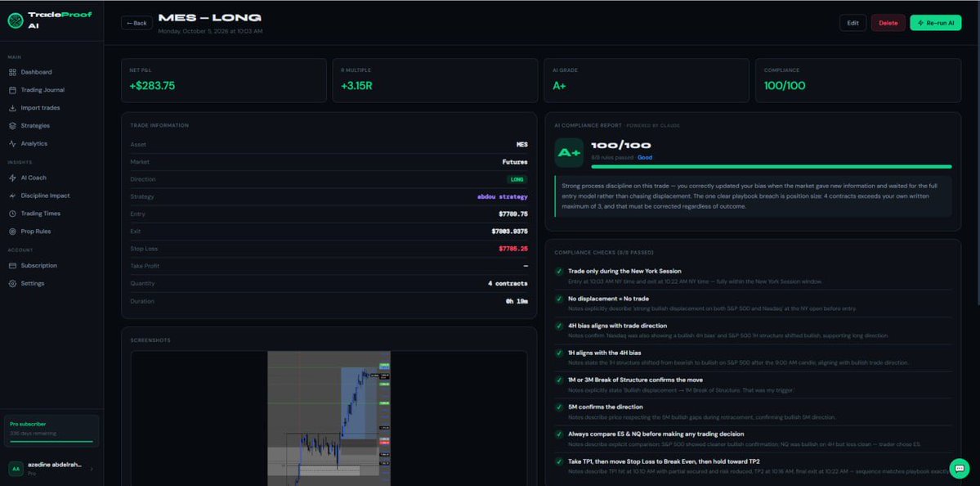980x486 pixels.
Task: Click the Pro subscriber remaining days bar
Action: [51, 442]
